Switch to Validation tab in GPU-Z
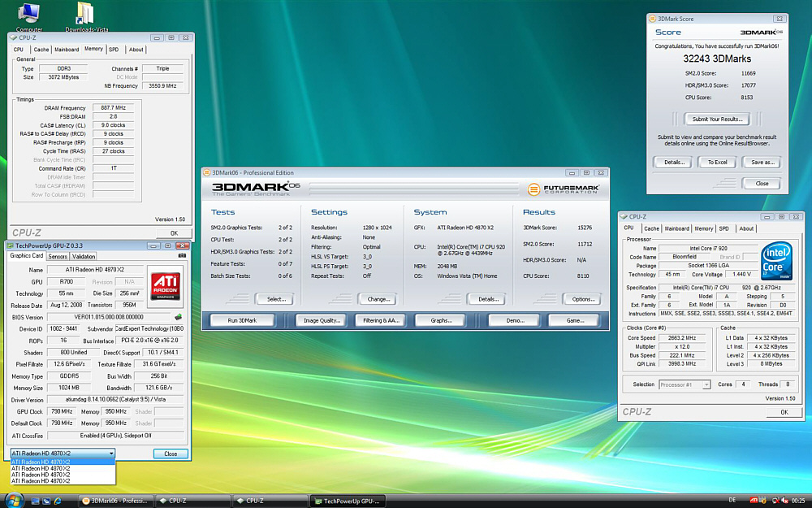The width and height of the screenshot is (812, 508). click(x=84, y=256)
